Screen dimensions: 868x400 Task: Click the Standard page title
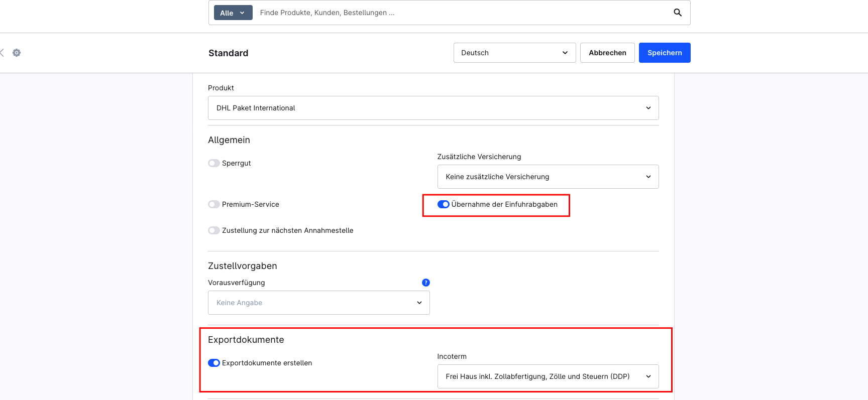click(x=228, y=53)
